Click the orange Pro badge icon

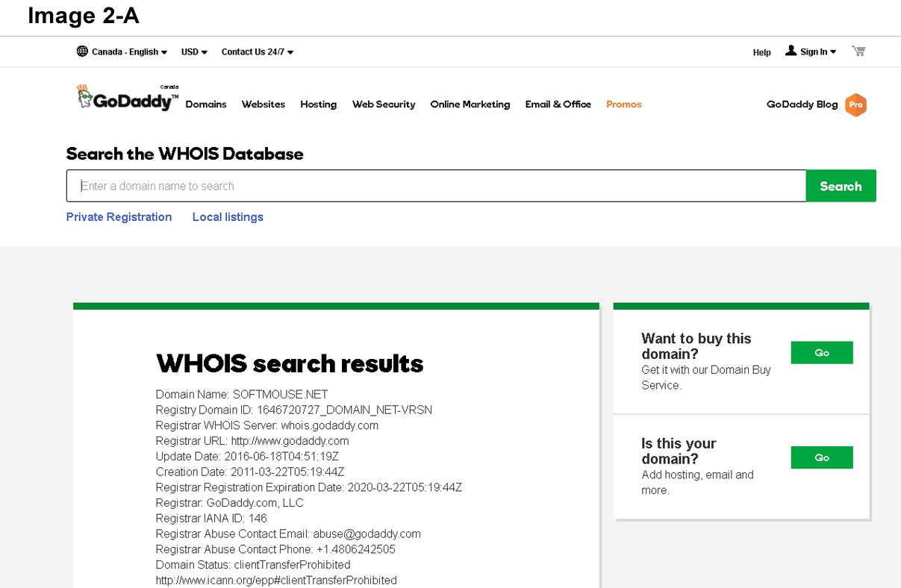(x=855, y=105)
